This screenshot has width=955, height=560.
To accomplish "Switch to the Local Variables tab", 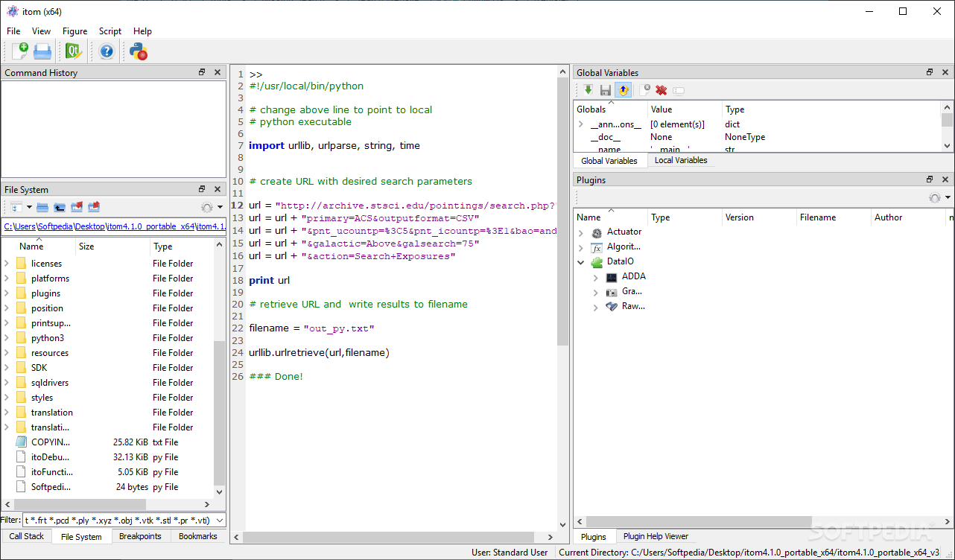I will (681, 160).
